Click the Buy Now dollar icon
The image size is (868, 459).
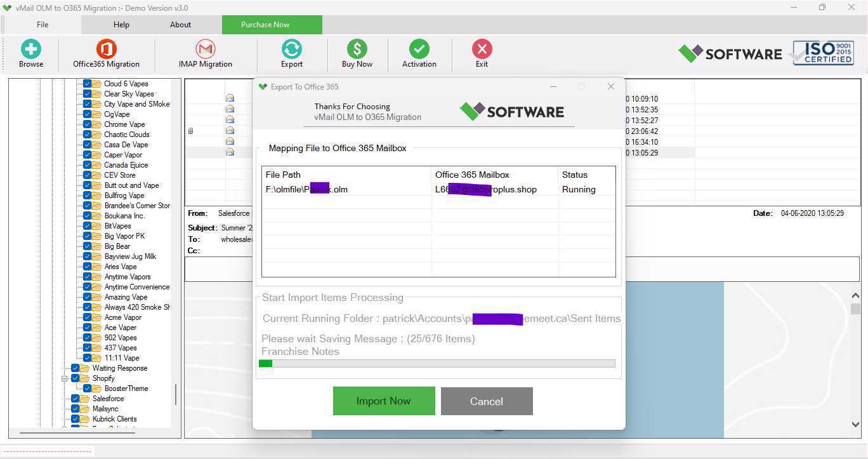(357, 50)
